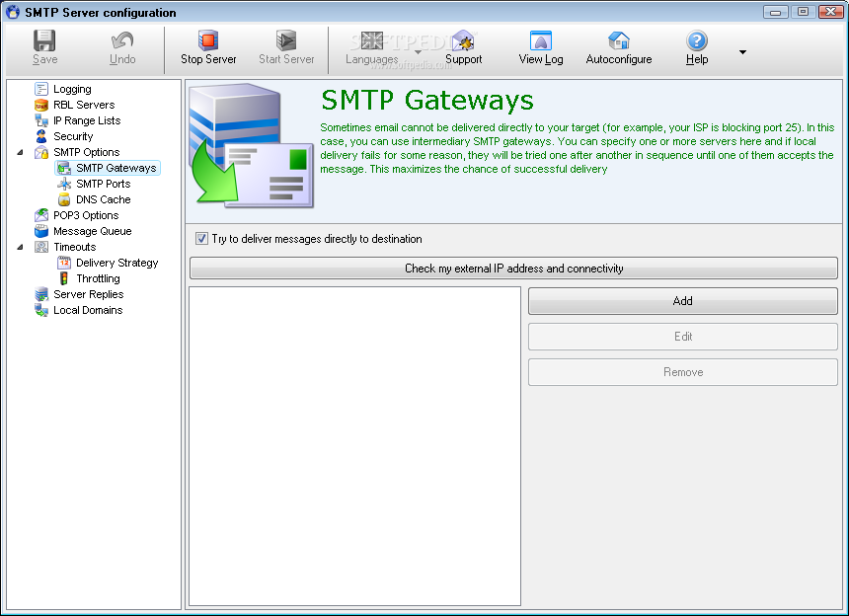This screenshot has height=616, width=849.
Task: Open IP Range Lists settings
Action: [x=87, y=120]
